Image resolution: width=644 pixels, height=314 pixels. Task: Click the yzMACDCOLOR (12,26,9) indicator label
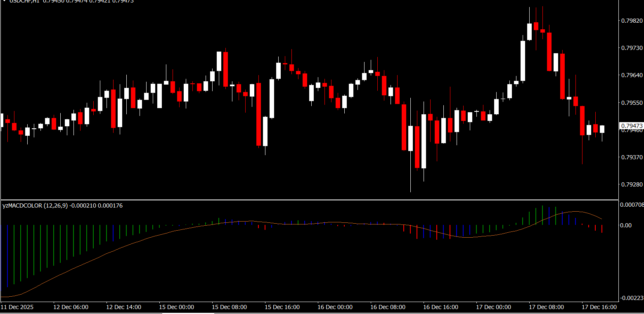[x=35, y=205]
